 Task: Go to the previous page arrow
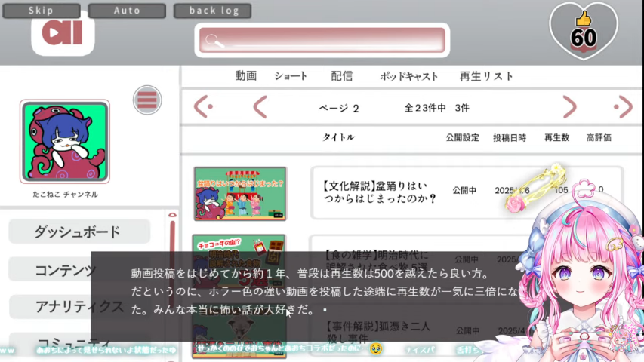[x=260, y=107]
